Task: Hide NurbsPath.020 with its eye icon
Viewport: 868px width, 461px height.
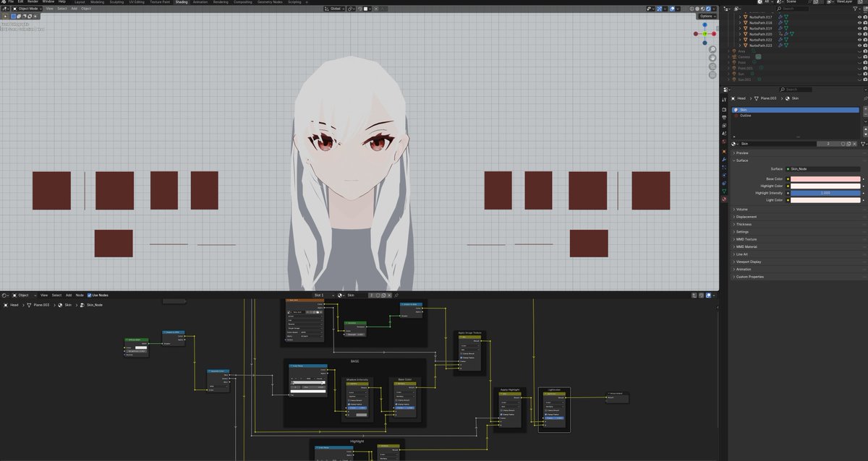Action: 859,34
